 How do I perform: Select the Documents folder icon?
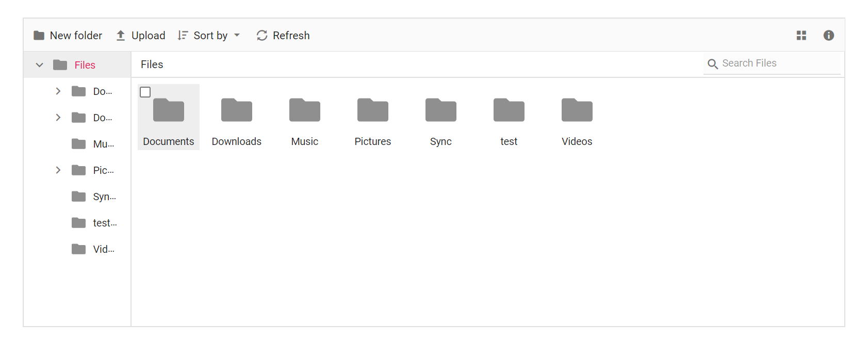click(x=169, y=110)
